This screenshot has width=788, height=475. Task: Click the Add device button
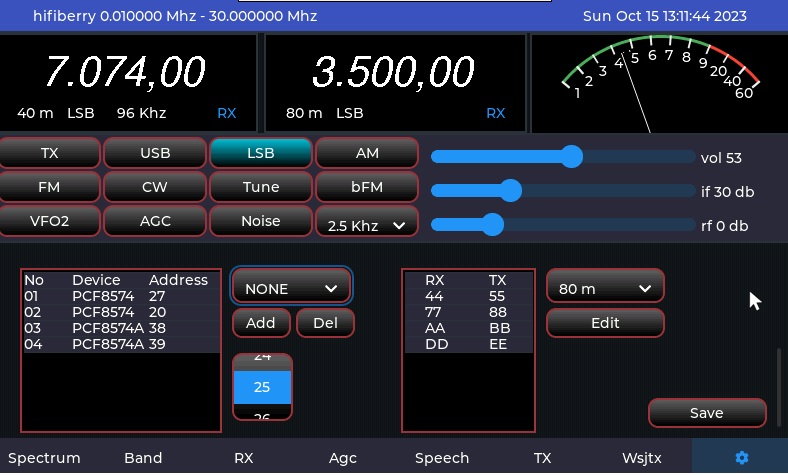(x=261, y=323)
